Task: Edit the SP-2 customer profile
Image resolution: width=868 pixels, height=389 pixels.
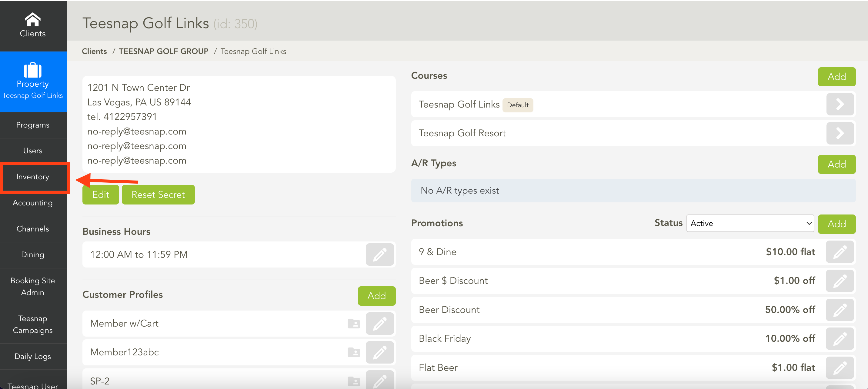Action: click(380, 380)
